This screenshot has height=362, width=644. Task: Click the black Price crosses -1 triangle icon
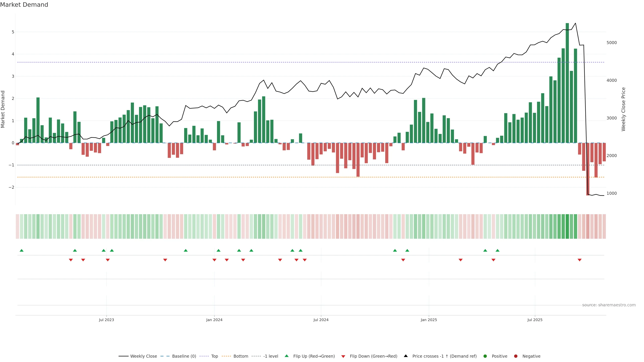coord(406,356)
